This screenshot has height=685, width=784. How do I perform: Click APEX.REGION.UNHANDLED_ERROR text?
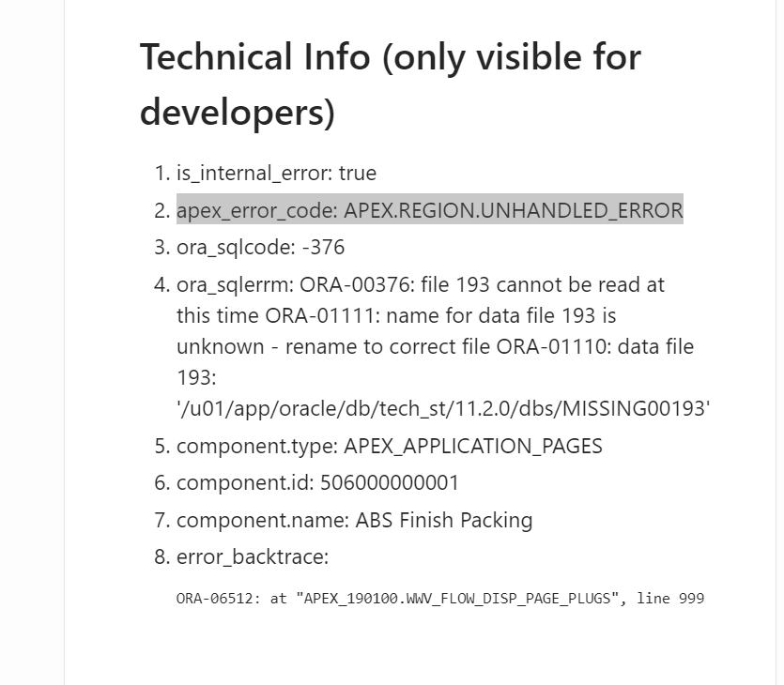pyautogui.click(x=513, y=210)
